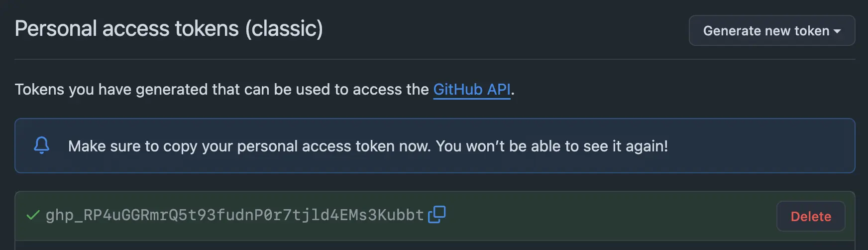Delete the newly generated token
Screen dimensions: 868x250
coord(810,217)
